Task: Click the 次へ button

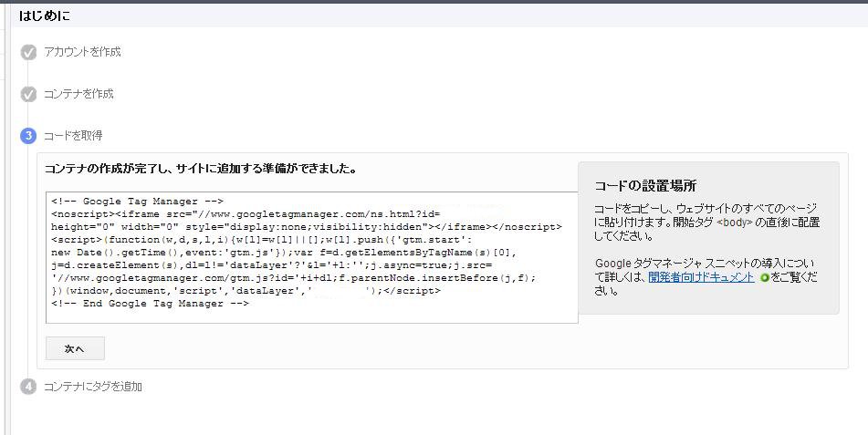Action: (75, 348)
